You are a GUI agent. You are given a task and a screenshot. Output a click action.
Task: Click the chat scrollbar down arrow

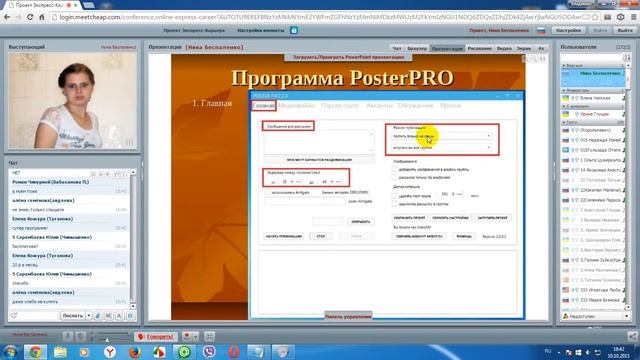(133, 306)
